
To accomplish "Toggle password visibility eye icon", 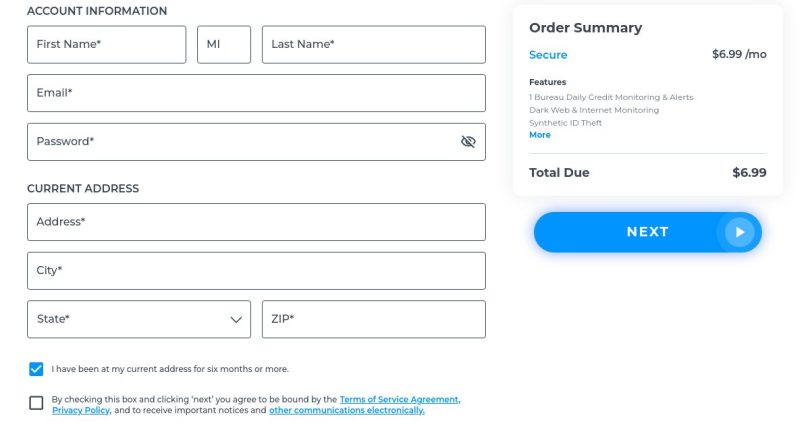I will pyautogui.click(x=468, y=142).
